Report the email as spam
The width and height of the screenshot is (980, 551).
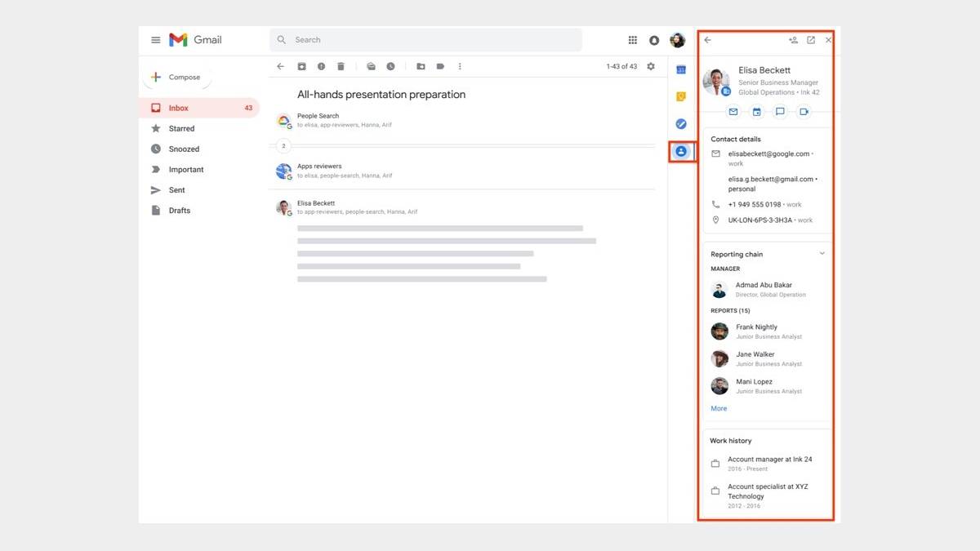321,66
